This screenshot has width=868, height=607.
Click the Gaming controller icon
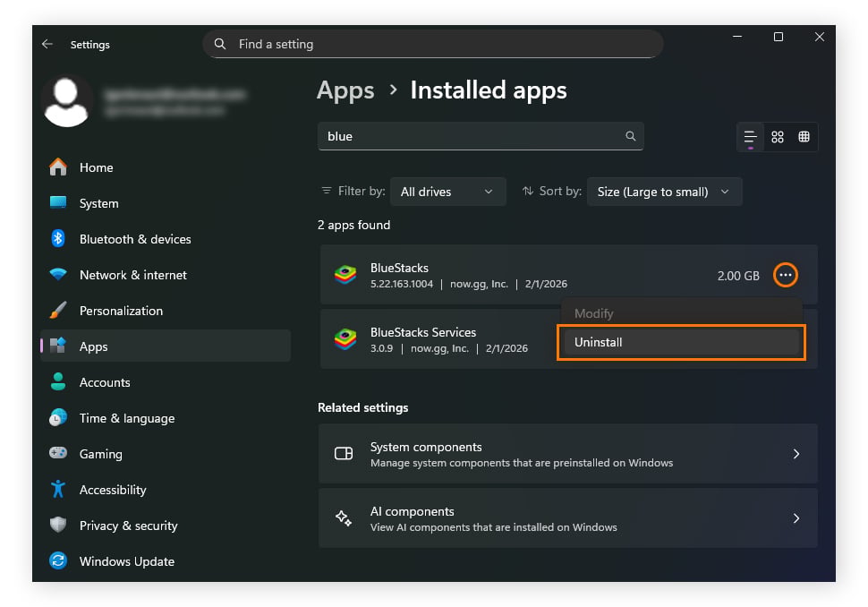pyautogui.click(x=58, y=453)
